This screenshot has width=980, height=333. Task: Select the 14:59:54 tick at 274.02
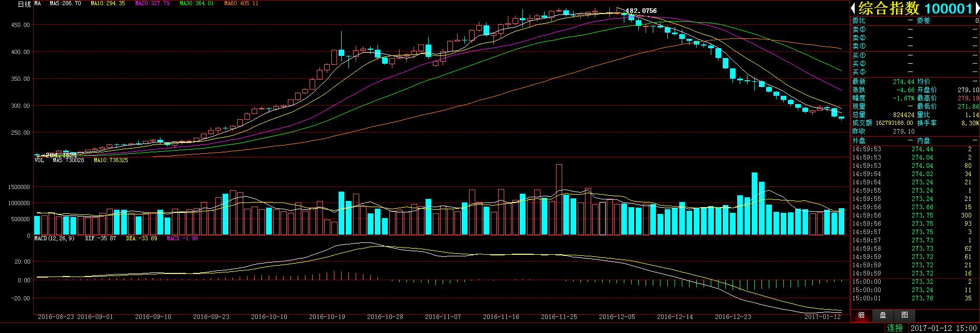pos(915,174)
